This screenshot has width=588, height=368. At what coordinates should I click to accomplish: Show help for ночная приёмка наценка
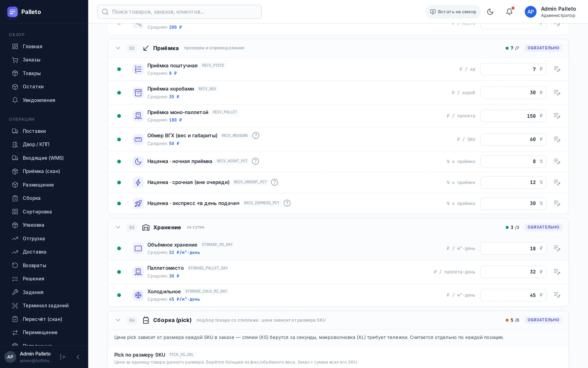tap(255, 161)
